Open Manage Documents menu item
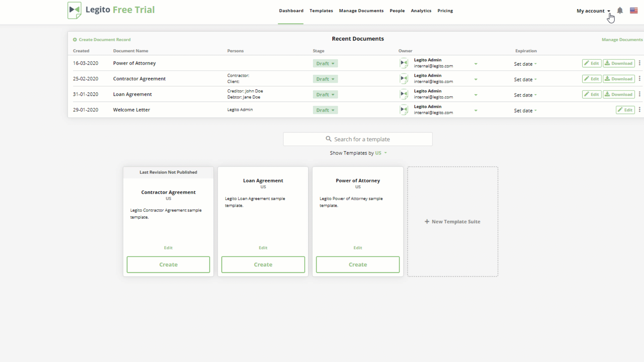This screenshot has width=644, height=362. tap(361, 11)
